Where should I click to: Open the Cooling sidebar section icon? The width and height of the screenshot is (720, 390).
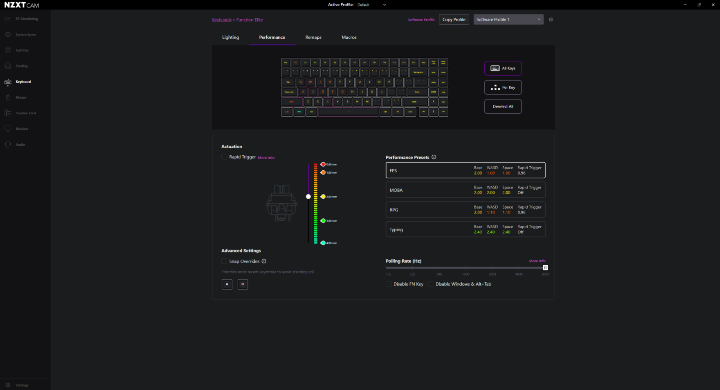click(8, 66)
